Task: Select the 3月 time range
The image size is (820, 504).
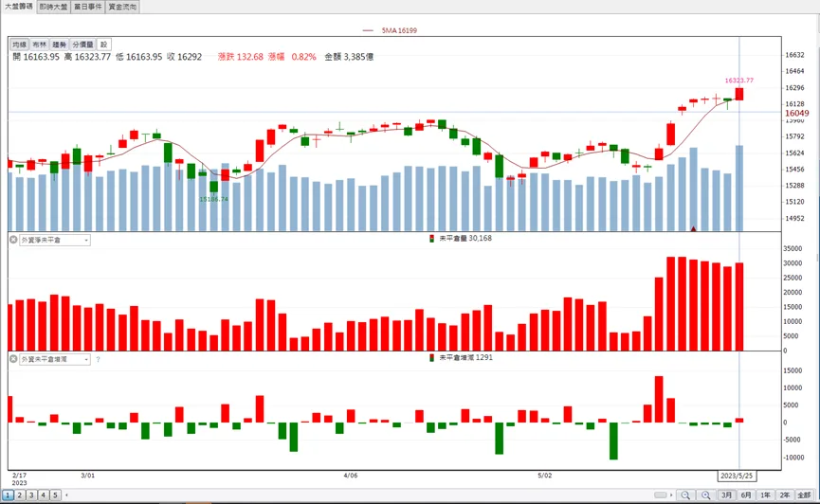Action: (x=726, y=495)
